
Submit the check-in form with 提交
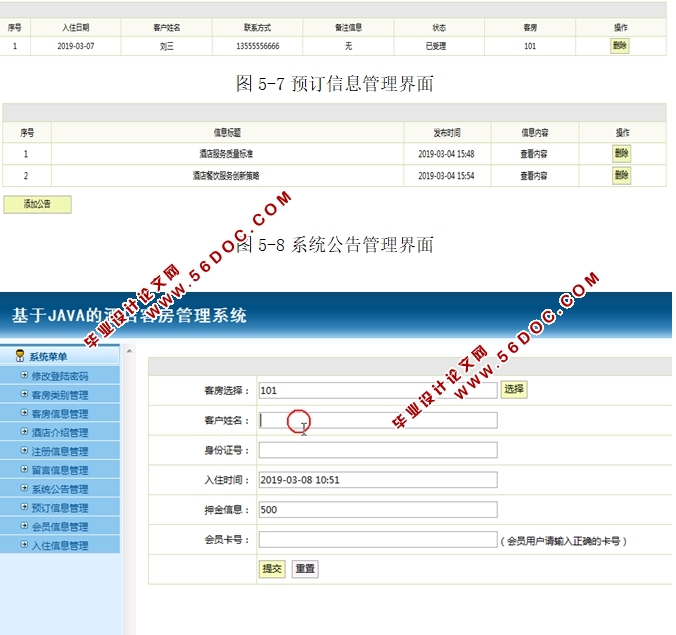[x=272, y=569]
